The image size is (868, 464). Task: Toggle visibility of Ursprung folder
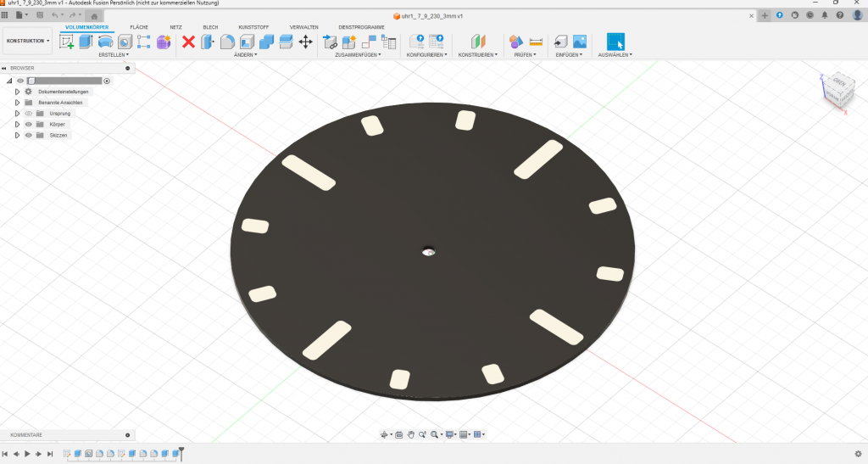tap(28, 114)
